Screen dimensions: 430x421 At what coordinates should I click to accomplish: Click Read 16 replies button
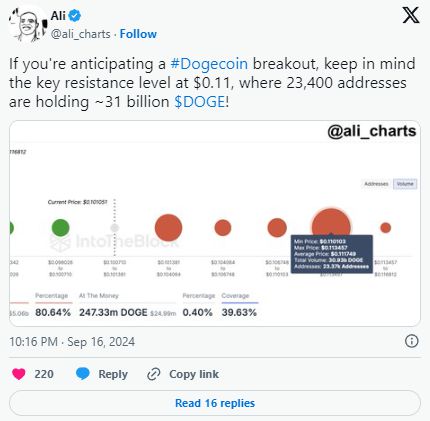[x=215, y=403]
